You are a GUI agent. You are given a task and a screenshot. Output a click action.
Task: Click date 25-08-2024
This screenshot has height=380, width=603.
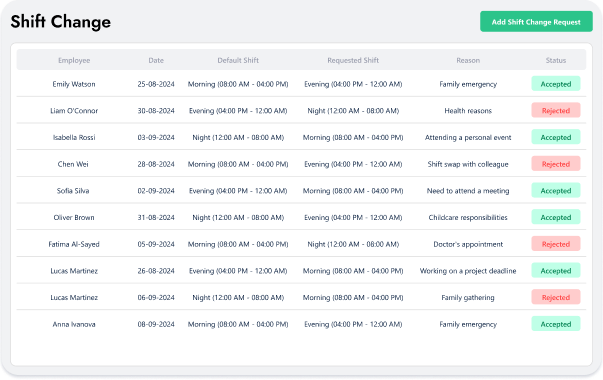pyautogui.click(x=156, y=84)
